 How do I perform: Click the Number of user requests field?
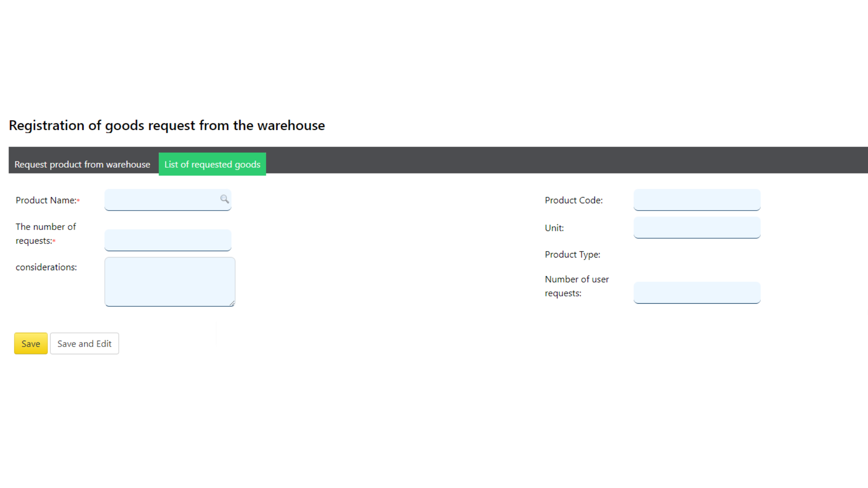point(696,292)
